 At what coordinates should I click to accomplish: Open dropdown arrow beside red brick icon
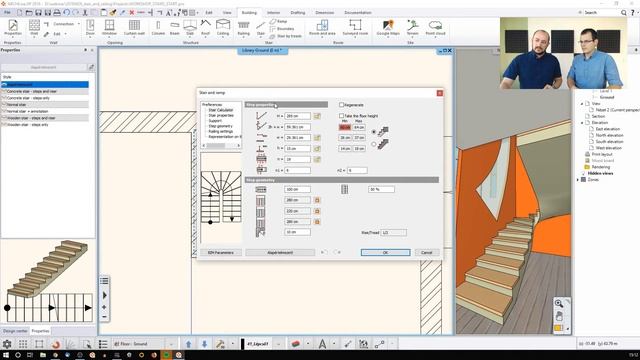(x=308, y=344)
